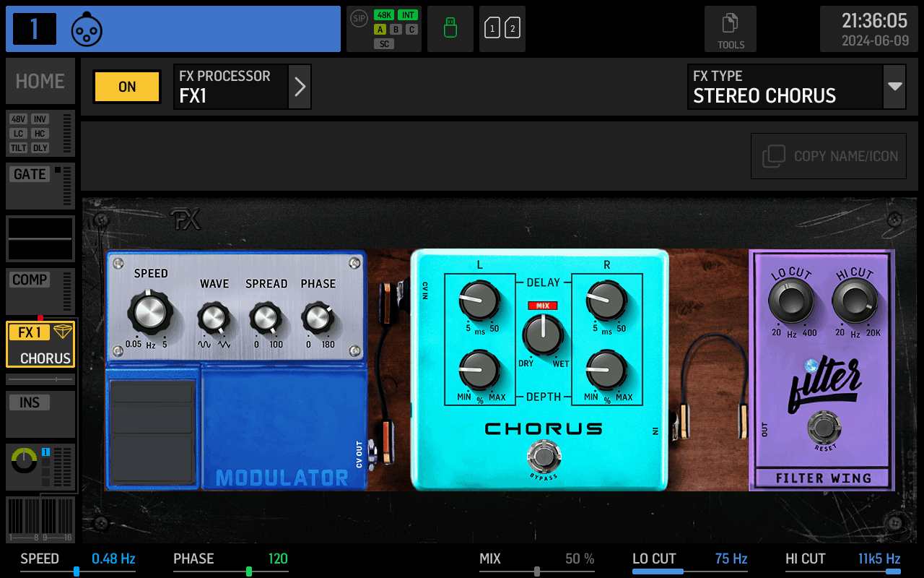The image size is (924, 578).
Task: Select the A status indicator
Action: click(380, 30)
